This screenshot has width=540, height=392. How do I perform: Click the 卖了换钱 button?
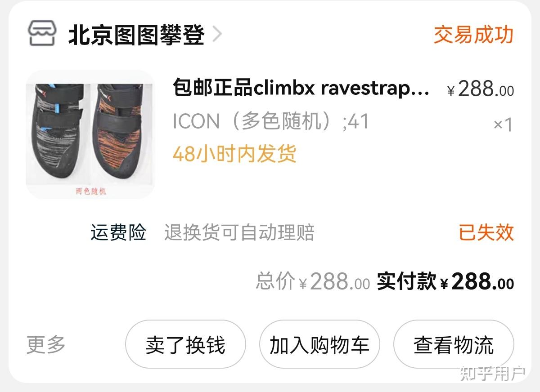click(x=185, y=345)
